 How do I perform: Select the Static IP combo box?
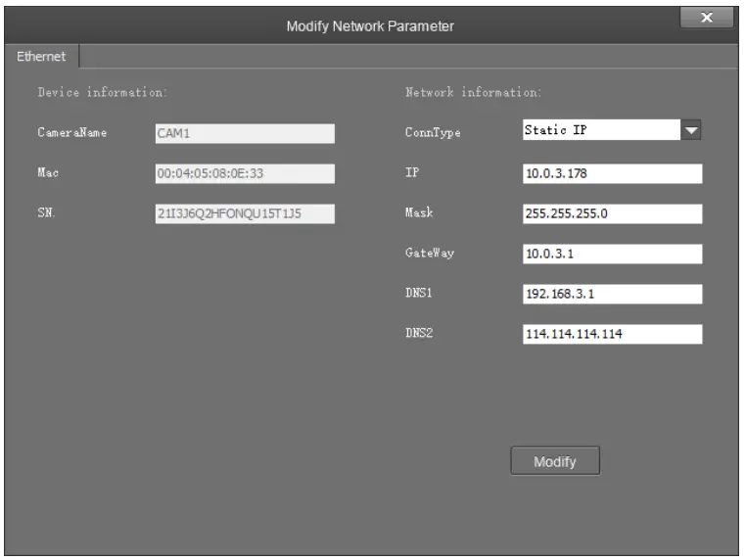612,130
